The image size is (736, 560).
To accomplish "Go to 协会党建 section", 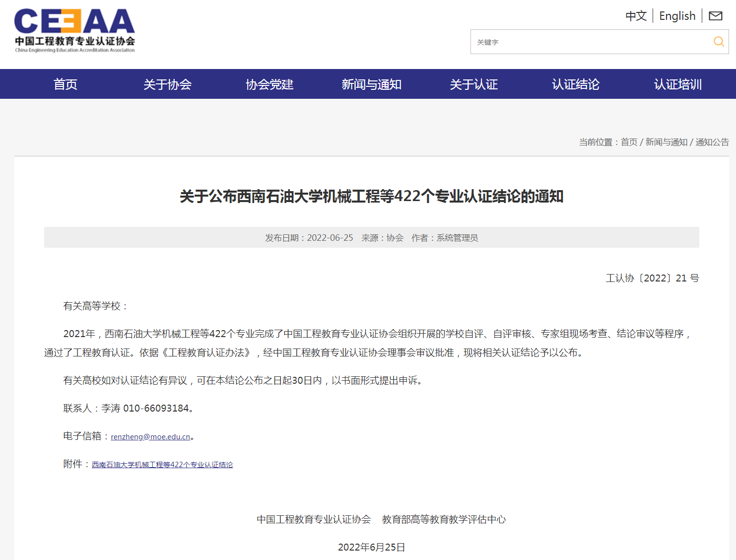I will [x=269, y=84].
